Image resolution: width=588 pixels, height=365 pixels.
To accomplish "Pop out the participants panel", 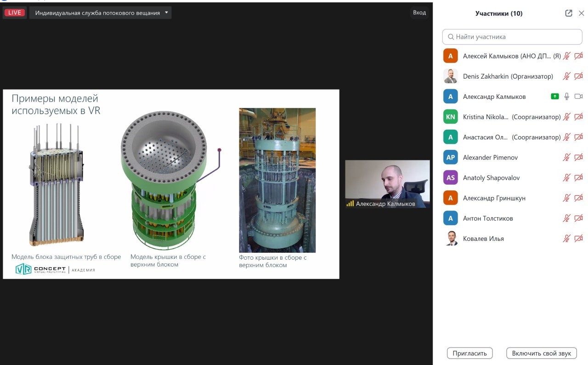I will click(569, 13).
